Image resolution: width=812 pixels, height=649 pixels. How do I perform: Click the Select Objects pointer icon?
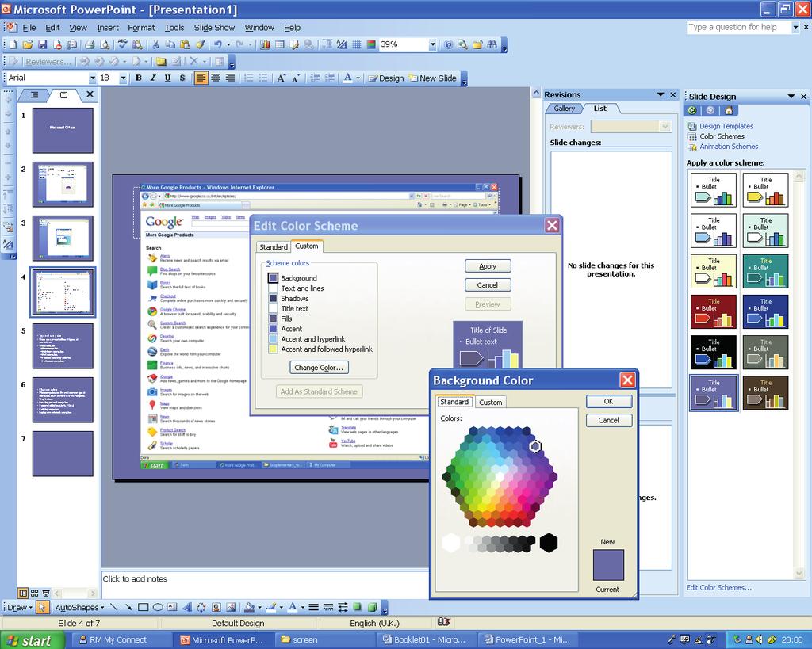click(x=43, y=607)
